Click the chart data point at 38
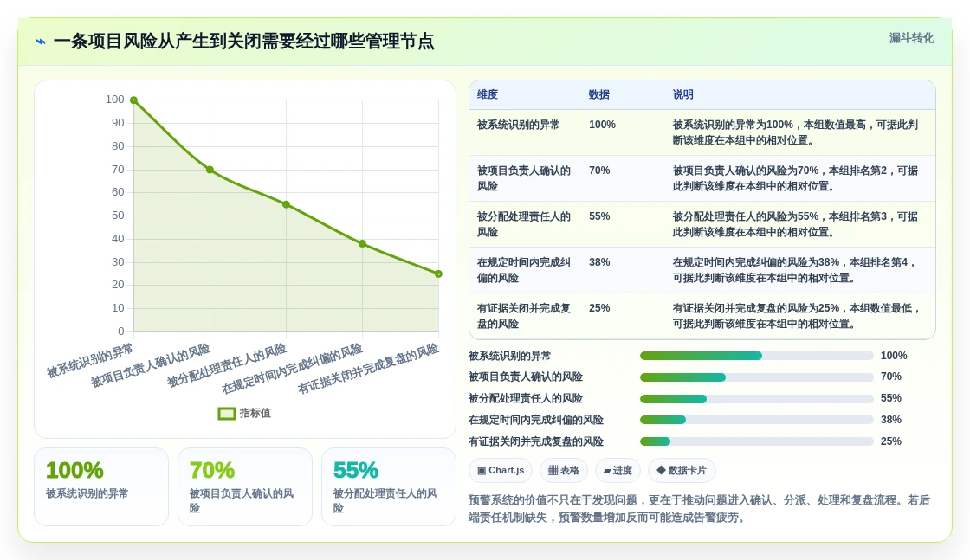The width and height of the screenshot is (970, 560). [363, 243]
